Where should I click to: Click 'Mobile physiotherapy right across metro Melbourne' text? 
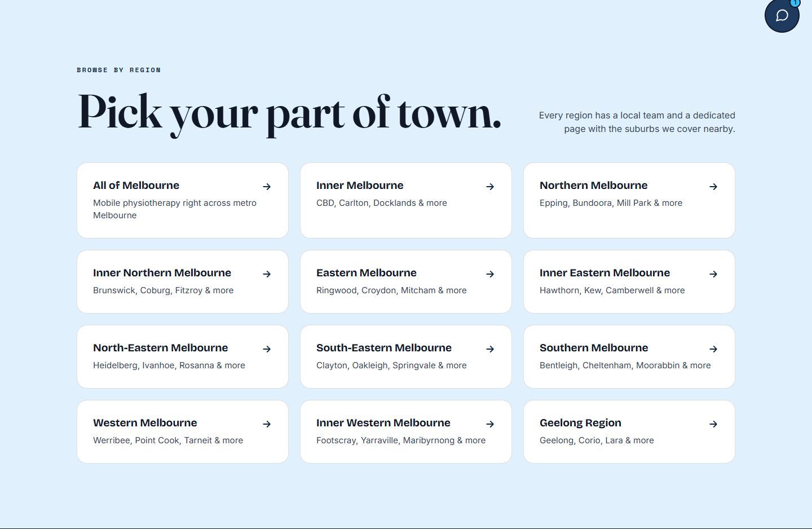click(175, 209)
